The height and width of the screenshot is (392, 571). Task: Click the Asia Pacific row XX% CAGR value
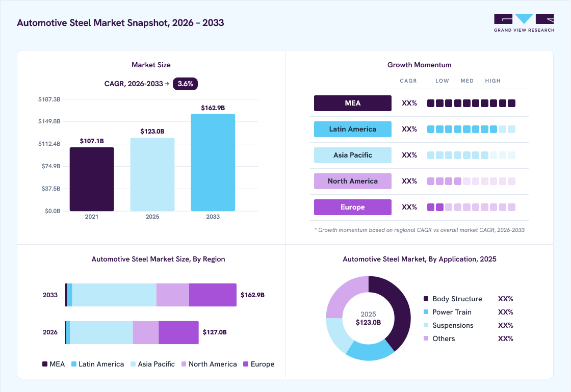(x=409, y=155)
